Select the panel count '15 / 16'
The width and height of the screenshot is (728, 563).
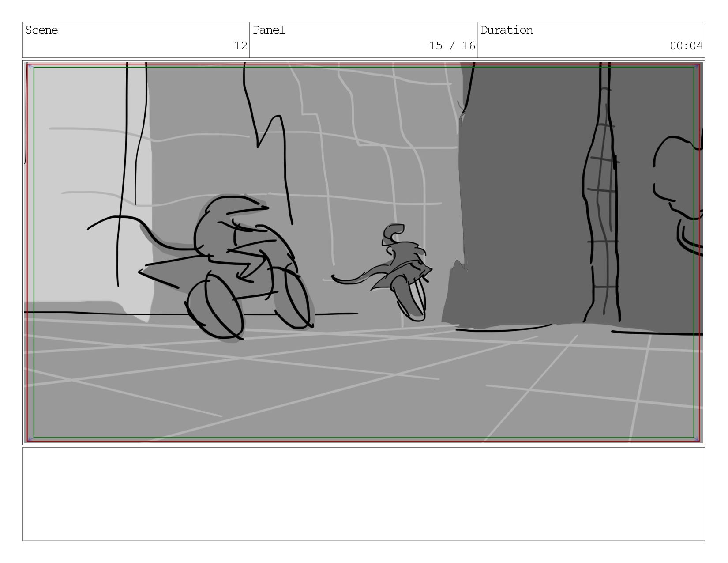pyautogui.click(x=452, y=45)
